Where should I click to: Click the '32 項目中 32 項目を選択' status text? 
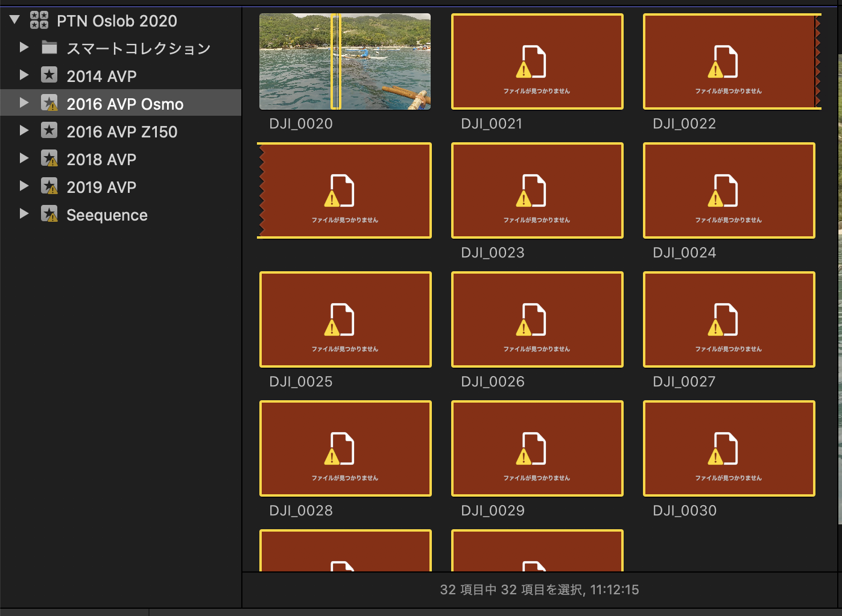(511, 589)
